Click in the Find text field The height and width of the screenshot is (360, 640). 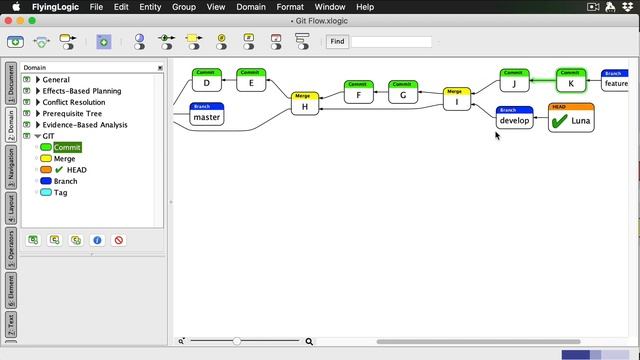[x=391, y=42]
